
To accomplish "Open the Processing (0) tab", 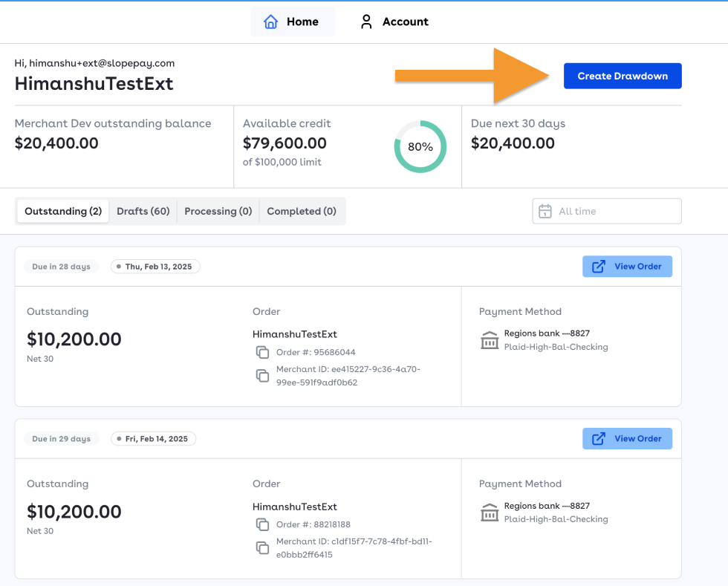I will click(218, 211).
